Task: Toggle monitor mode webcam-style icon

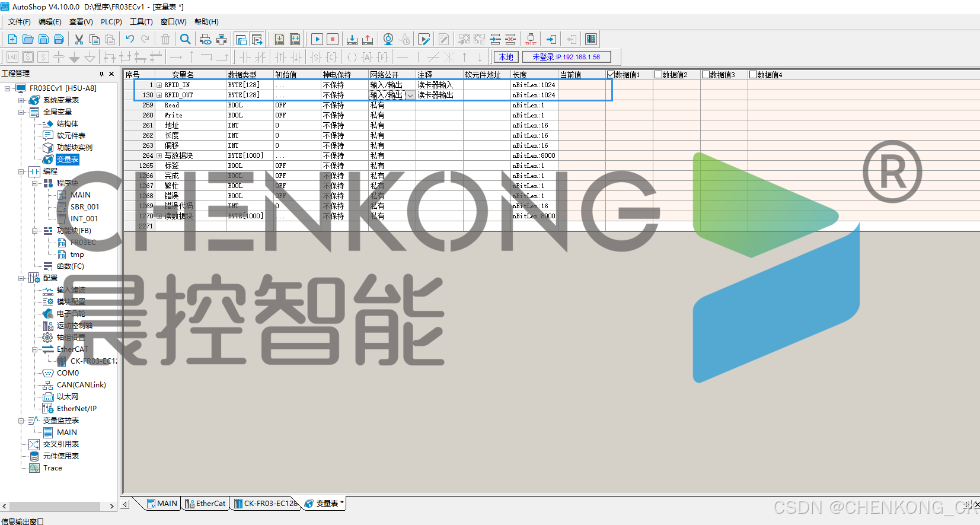Action: click(x=388, y=39)
